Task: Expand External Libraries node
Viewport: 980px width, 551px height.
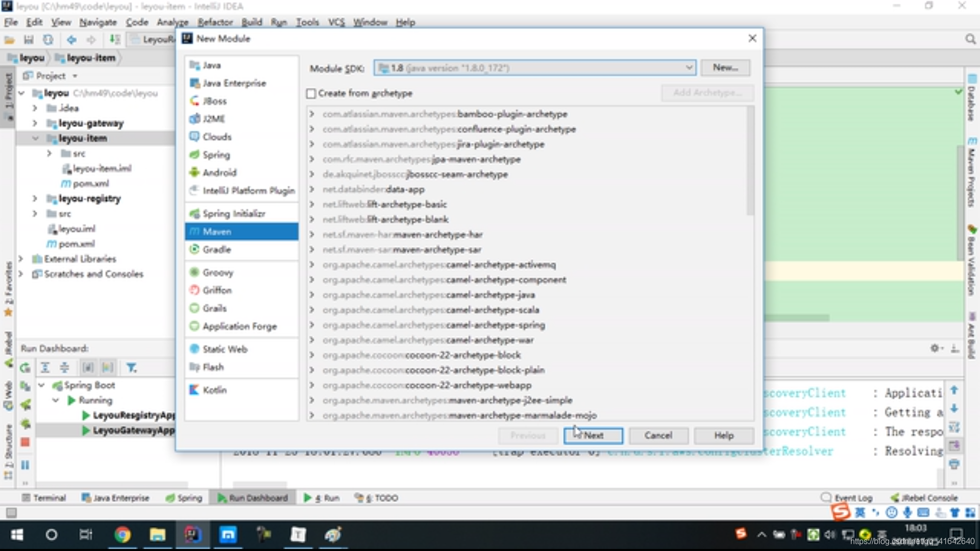Action: tap(21, 259)
